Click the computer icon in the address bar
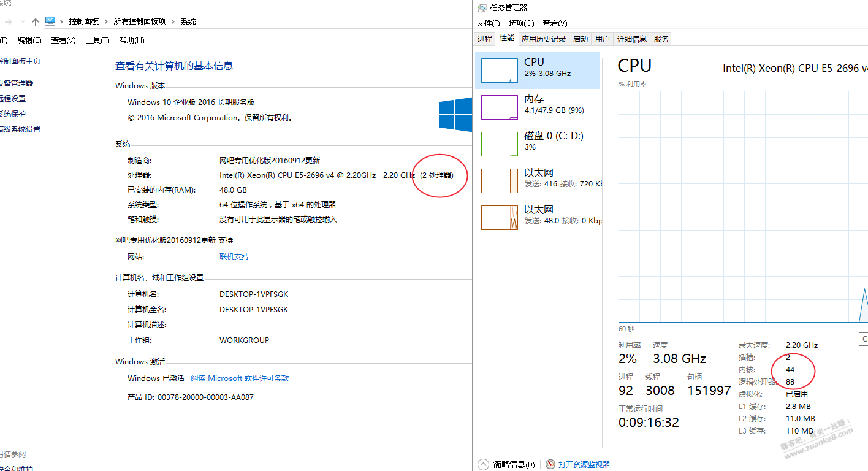Screen dimensions: 868x471 (50, 21)
